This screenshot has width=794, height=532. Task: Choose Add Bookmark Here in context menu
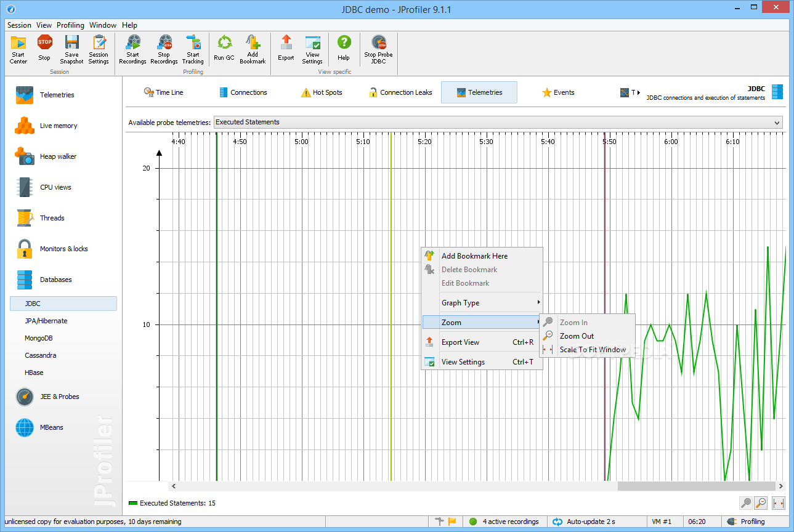click(x=480, y=256)
